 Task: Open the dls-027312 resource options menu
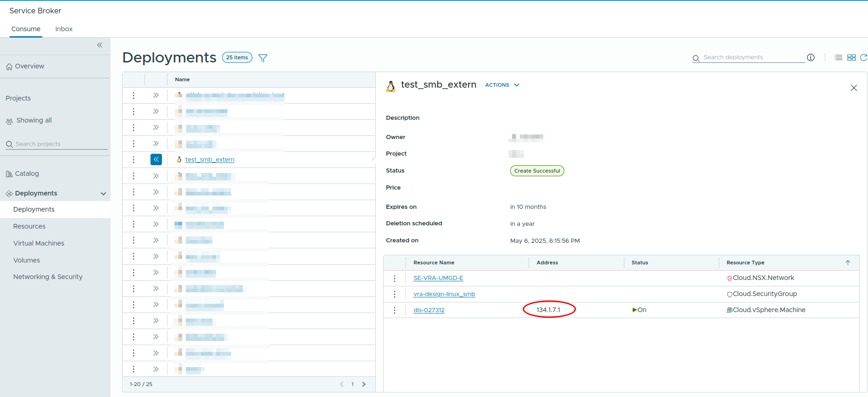point(395,310)
